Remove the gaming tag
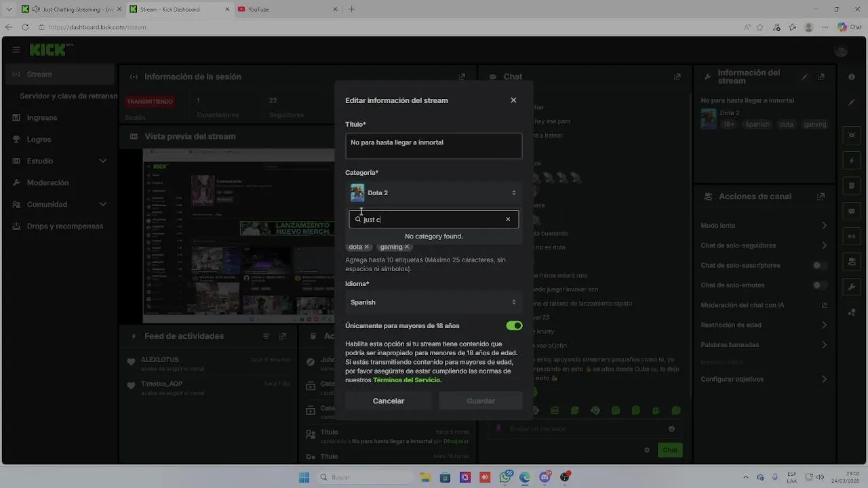The height and width of the screenshot is (488, 868). pyautogui.click(x=407, y=247)
